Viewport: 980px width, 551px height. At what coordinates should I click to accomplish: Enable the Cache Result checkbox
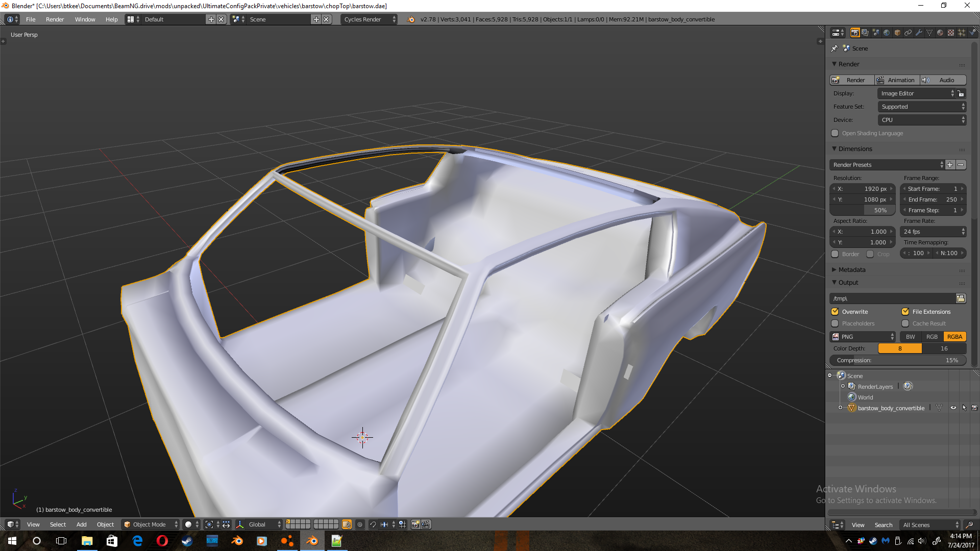point(905,323)
